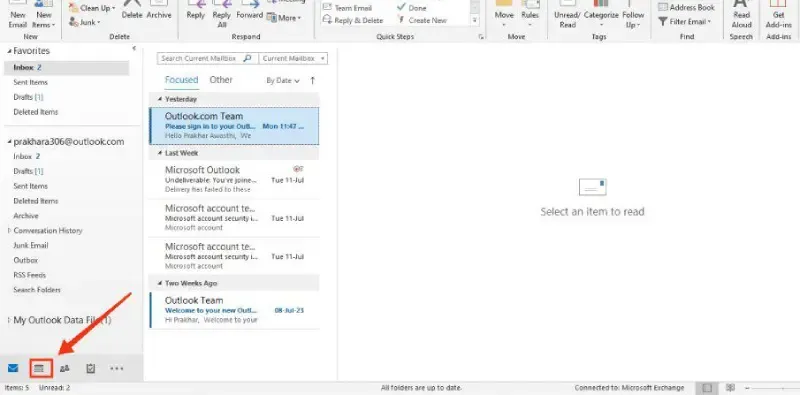Select Sent Items under Favorites
The width and height of the screenshot is (800, 395).
point(31,82)
